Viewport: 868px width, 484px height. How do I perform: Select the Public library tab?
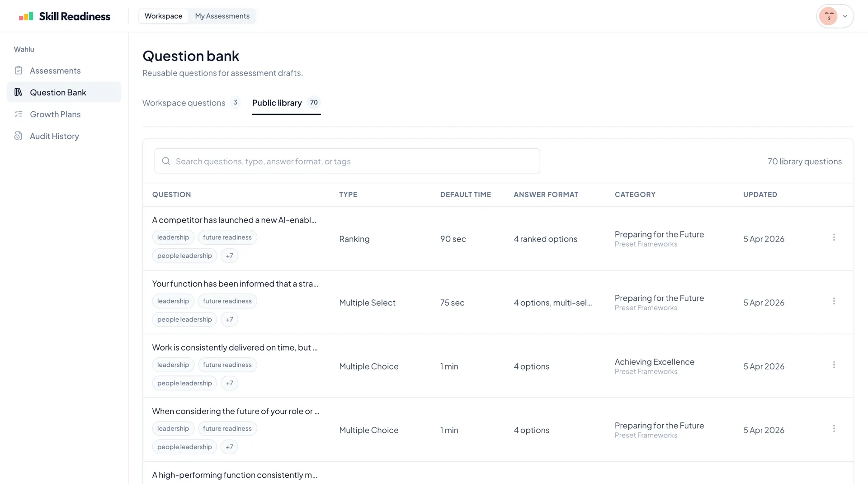(277, 103)
